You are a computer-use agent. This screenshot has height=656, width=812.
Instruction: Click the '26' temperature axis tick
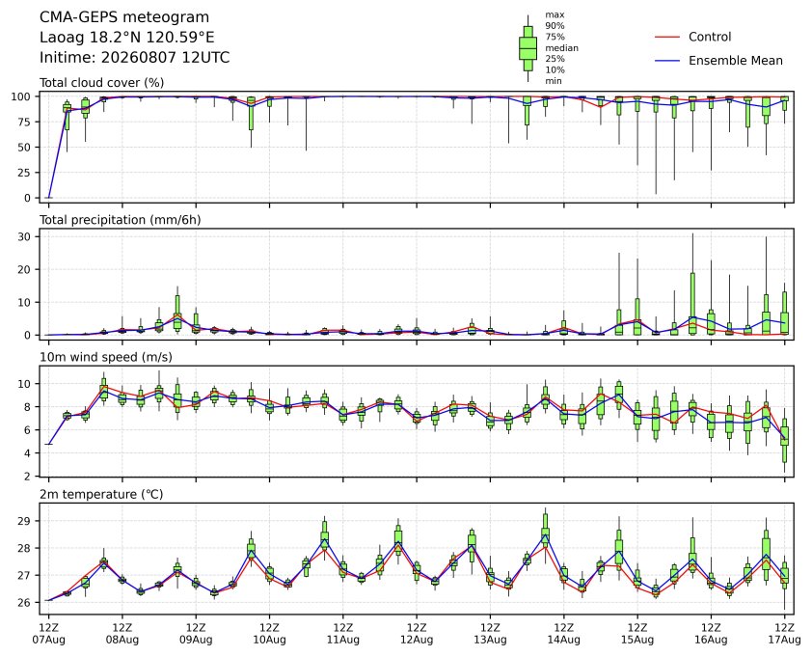[25, 603]
